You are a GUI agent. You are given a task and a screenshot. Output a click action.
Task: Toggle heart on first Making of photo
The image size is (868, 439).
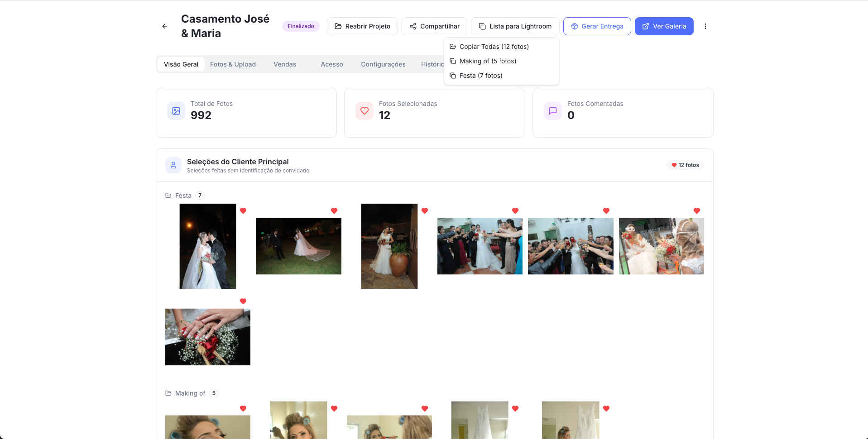243,409
